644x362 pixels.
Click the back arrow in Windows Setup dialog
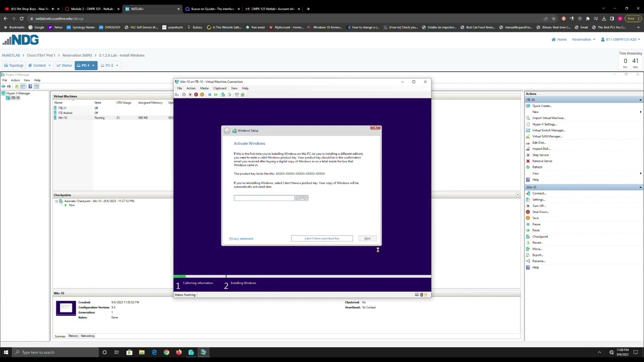227,131
